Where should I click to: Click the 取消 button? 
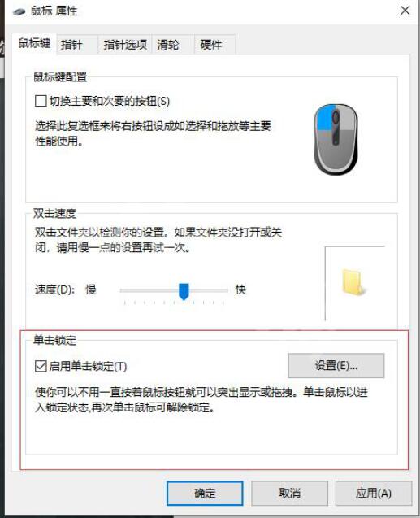coord(289,494)
